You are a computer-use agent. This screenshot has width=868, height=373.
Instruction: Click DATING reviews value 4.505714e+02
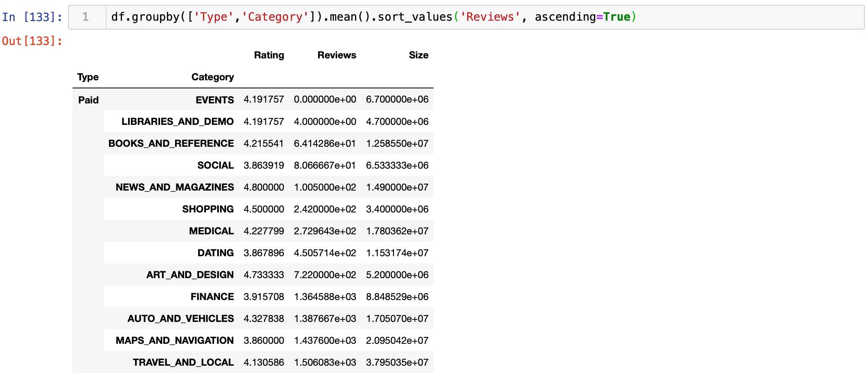[325, 253]
